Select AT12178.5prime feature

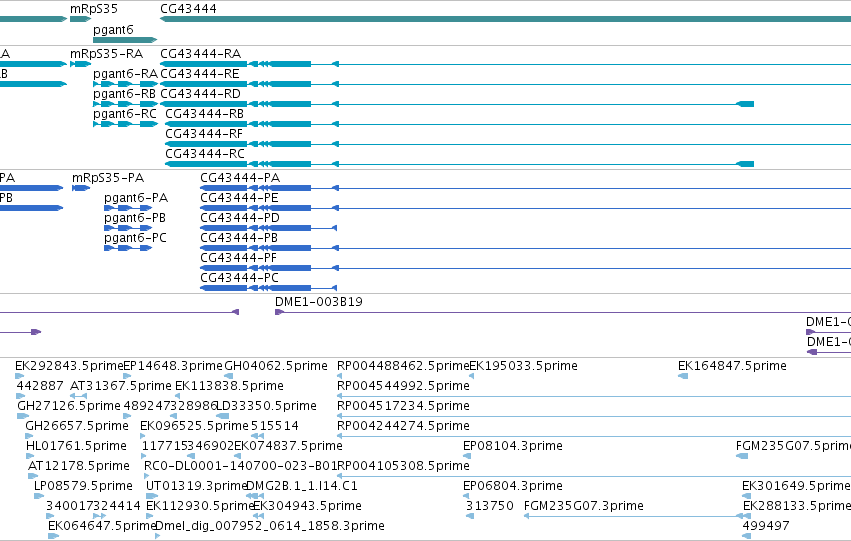[x=79, y=466]
